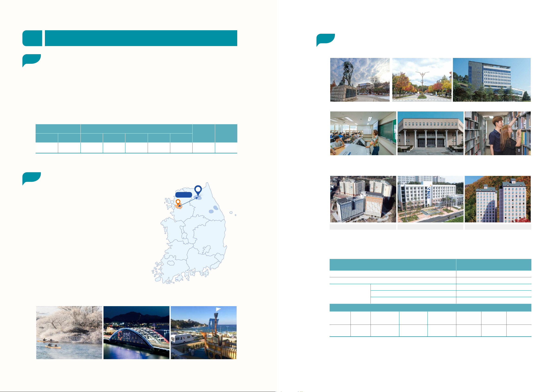Click the twin towers on autumn hillside photo
This screenshot has width=554, height=392.
(497, 199)
